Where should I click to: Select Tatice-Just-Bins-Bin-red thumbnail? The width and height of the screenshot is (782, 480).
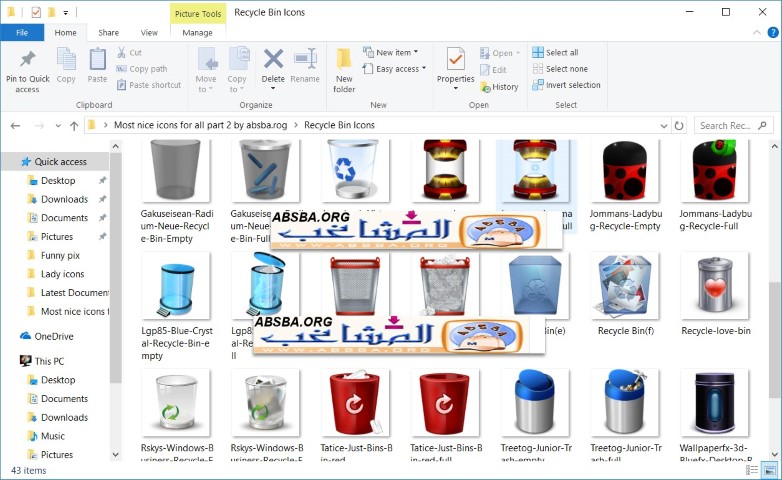[356, 403]
